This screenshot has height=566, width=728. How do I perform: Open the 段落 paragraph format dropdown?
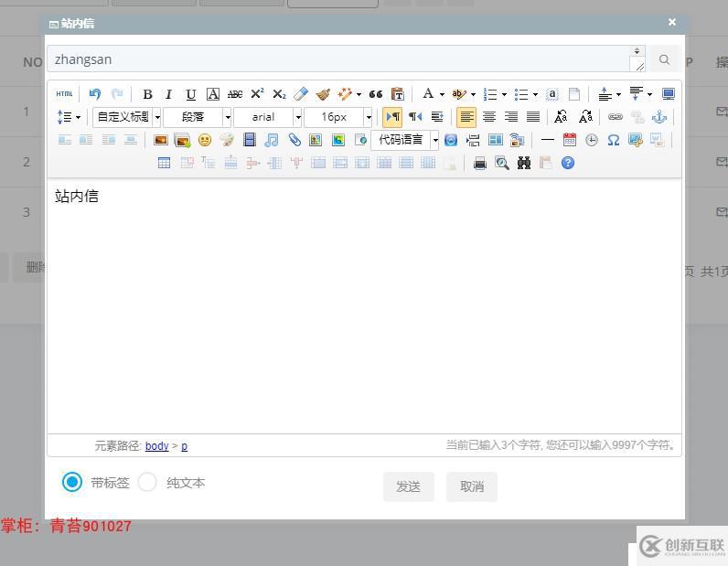[x=198, y=117]
